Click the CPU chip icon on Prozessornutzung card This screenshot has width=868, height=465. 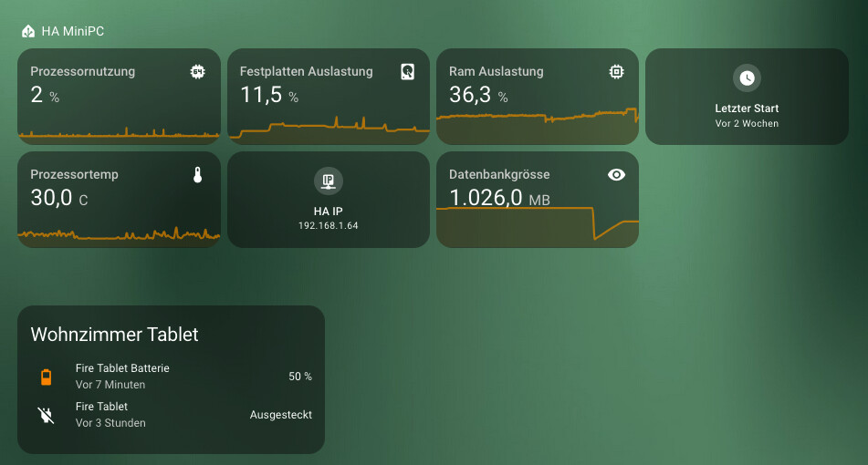coord(198,71)
